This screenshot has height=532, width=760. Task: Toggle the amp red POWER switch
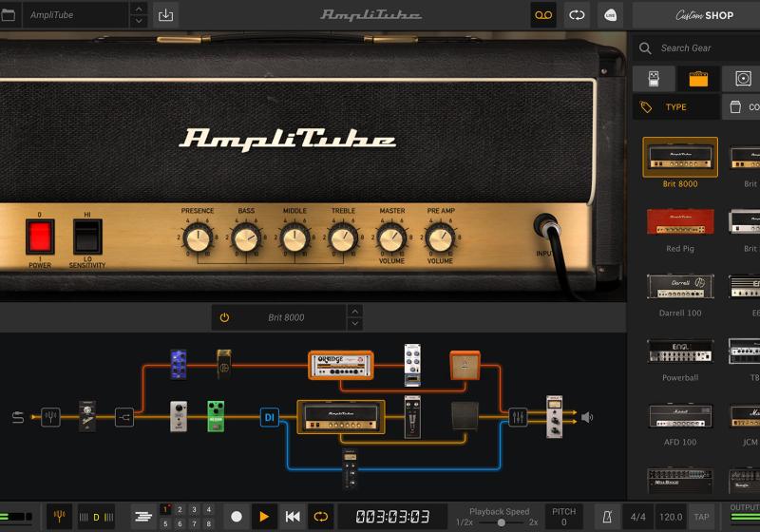click(x=40, y=237)
